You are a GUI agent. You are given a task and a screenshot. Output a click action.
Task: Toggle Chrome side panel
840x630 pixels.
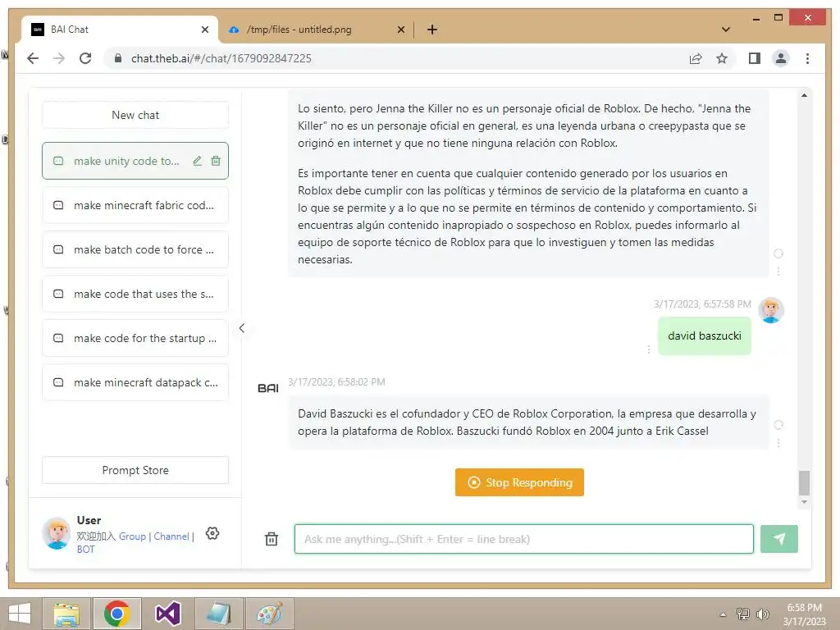point(755,58)
